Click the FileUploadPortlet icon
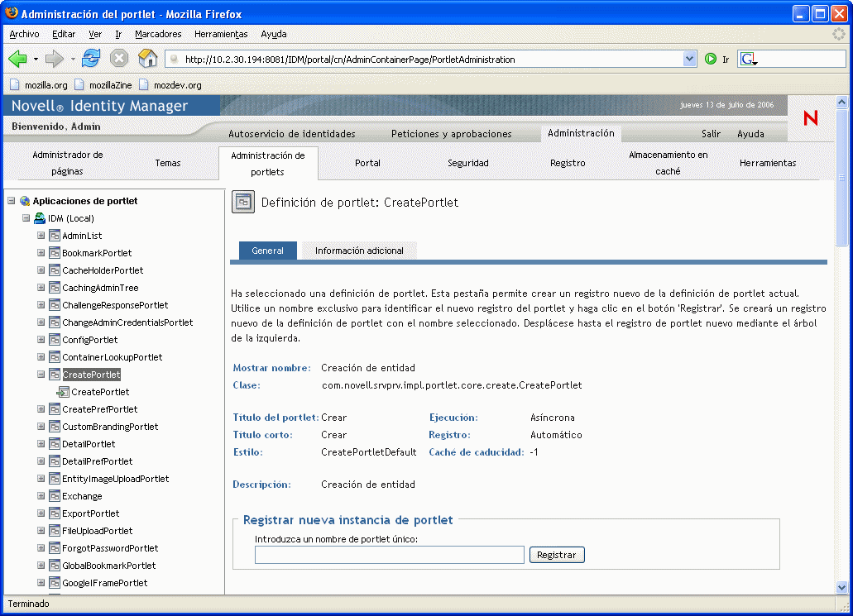Screen dimensions: 853x616 click(x=55, y=531)
